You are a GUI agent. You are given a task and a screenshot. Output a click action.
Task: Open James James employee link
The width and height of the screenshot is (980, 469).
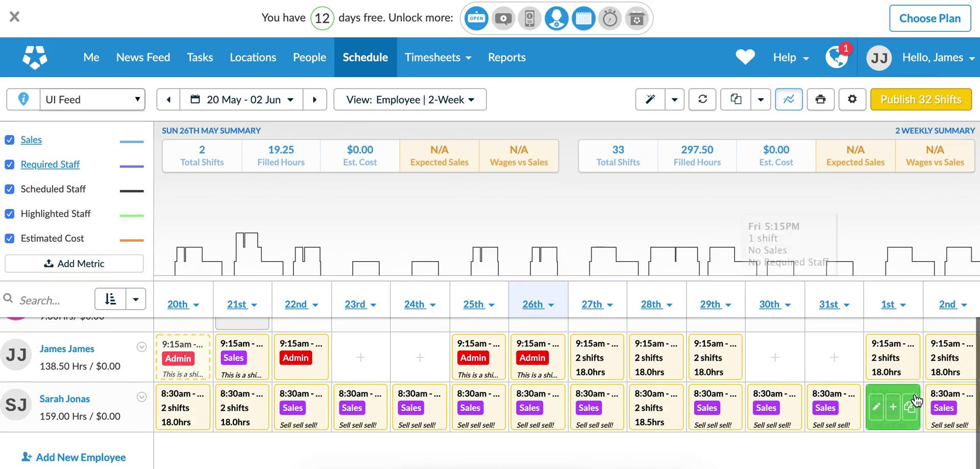click(x=67, y=349)
